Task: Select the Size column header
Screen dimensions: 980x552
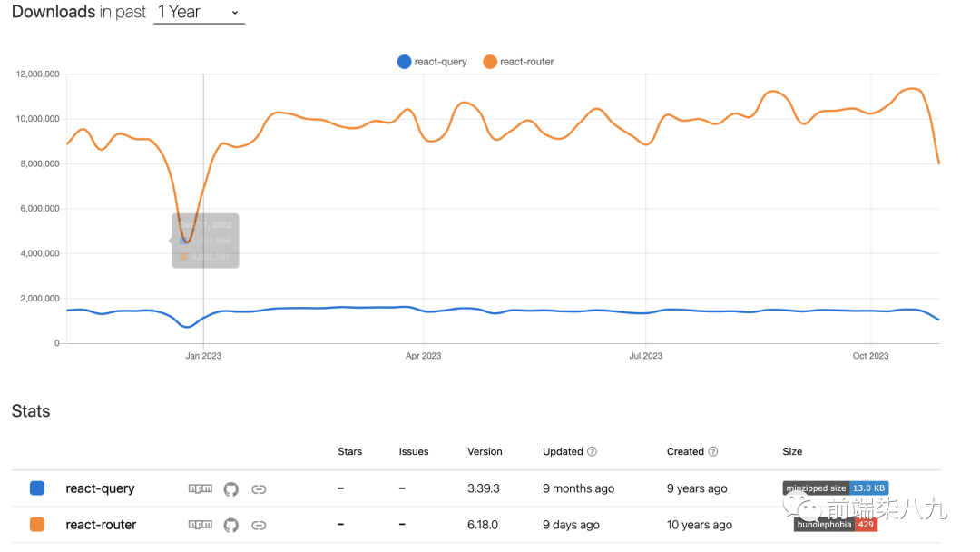Action: tap(792, 451)
